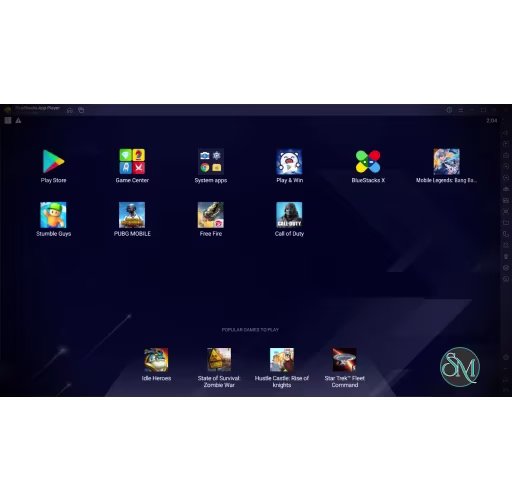The image size is (512, 500).
Task: Click the 2:04 clock text
Action: pyautogui.click(x=492, y=121)
